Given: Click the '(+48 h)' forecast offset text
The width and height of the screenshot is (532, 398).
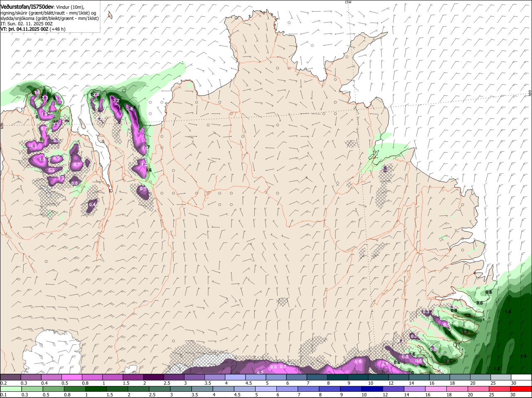Looking at the screenshot, I should [x=58, y=29].
